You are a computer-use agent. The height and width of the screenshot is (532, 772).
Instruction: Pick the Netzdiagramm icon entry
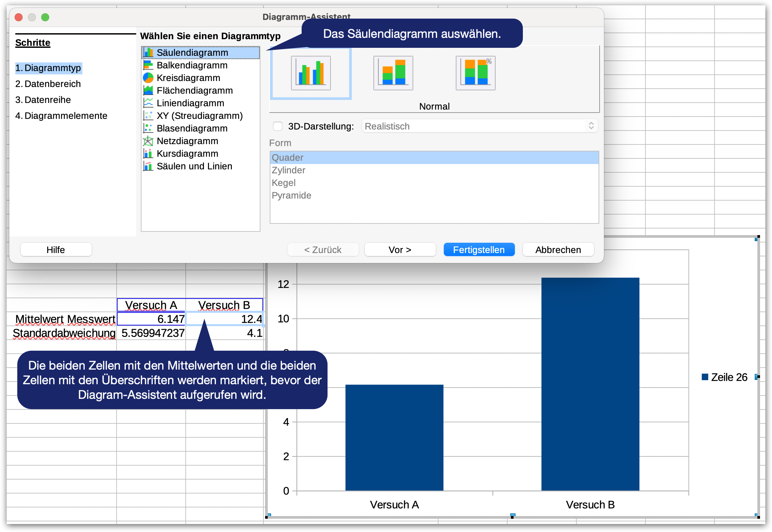coord(148,141)
